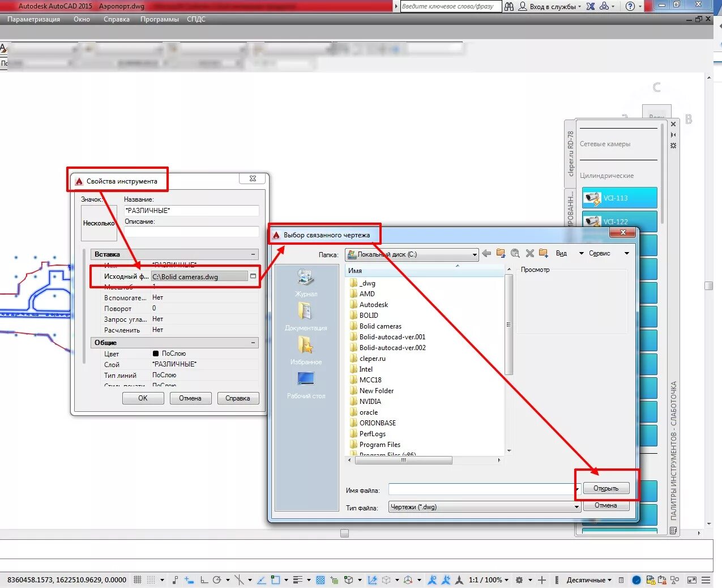Image resolution: width=722 pixels, height=588 pixels.
Task: Click the browse button next to C:\Bolid cameras.dwg
Action: pyautogui.click(x=253, y=276)
